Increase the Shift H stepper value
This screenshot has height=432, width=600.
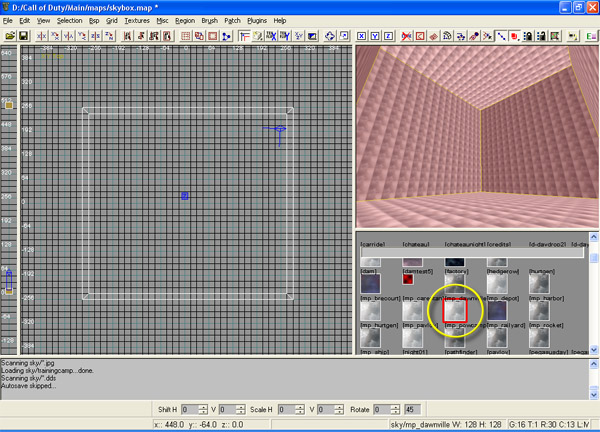203,407
